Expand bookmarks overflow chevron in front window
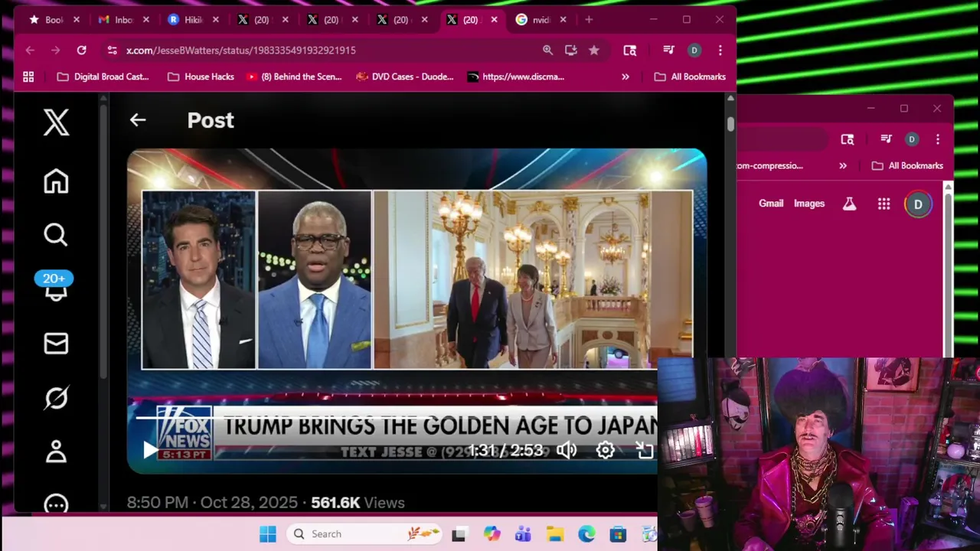This screenshot has height=551, width=980. [x=626, y=77]
